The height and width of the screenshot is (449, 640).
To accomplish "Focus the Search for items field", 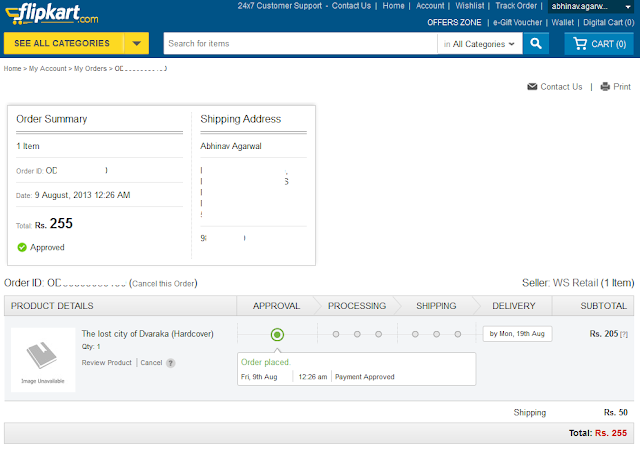I will click(300, 43).
